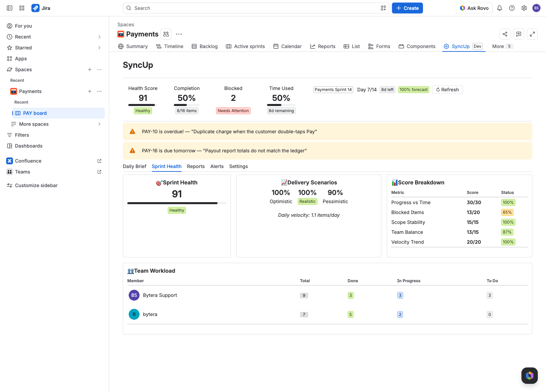Select the Sprint Health sub-tab
The image size is (546, 392).
(x=167, y=166)
